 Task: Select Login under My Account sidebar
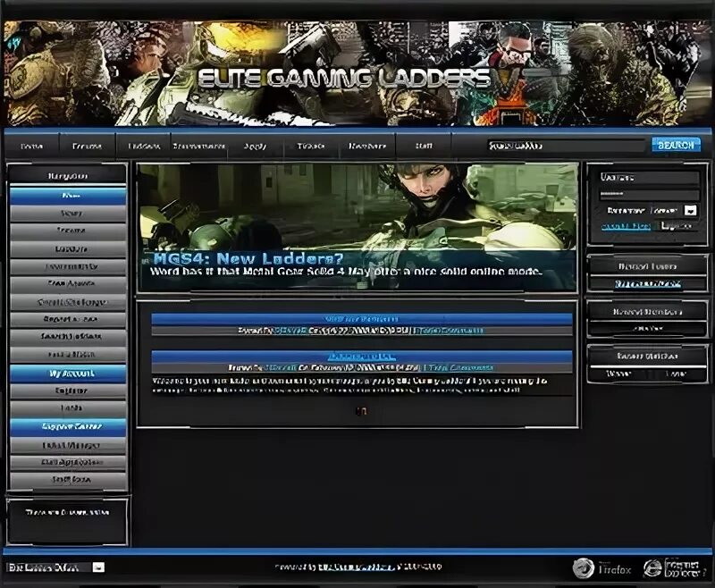[69, 408]
